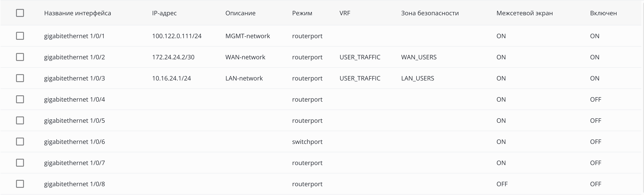Mark the gigabitethernet 1/0/3 row checkbox
This screenshot has height=195, width=644.
[x=20, y=78]
